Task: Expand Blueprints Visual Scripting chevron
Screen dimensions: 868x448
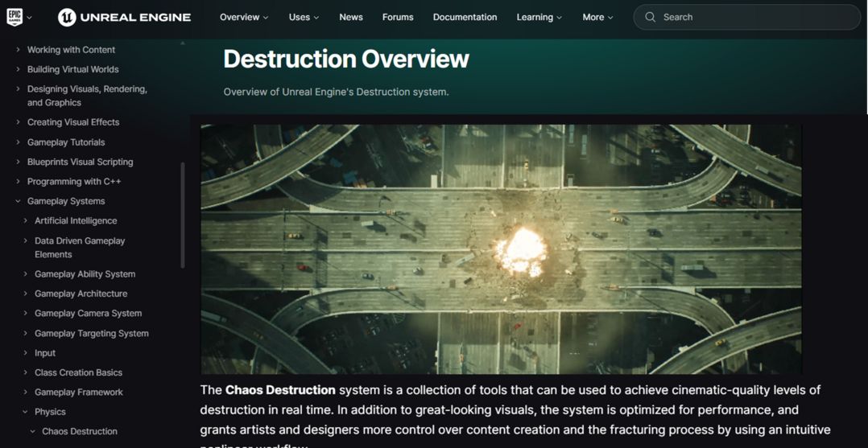Action: coord(19,162)
